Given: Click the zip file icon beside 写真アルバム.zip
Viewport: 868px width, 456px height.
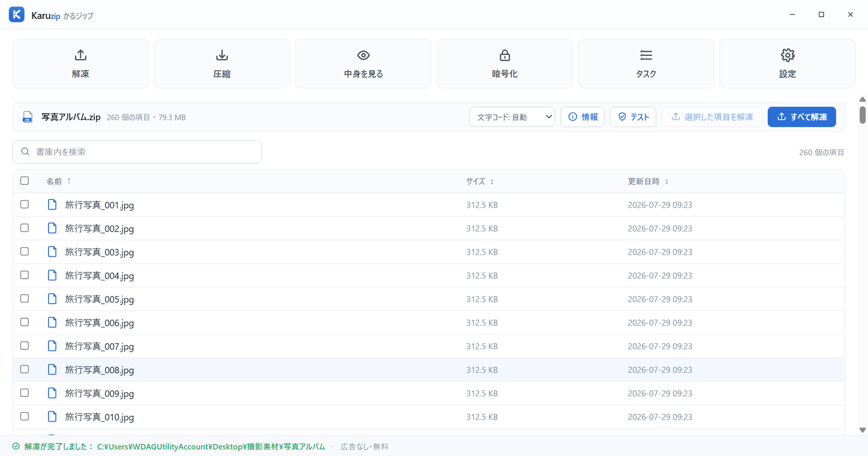Looking at the screenshot, I should [28, 117].
